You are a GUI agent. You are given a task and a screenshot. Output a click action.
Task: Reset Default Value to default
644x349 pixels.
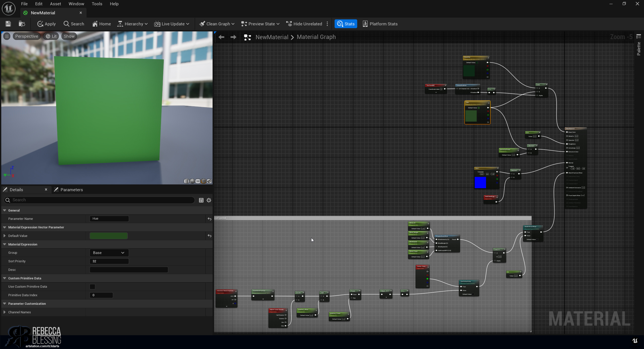pos(209,236)
